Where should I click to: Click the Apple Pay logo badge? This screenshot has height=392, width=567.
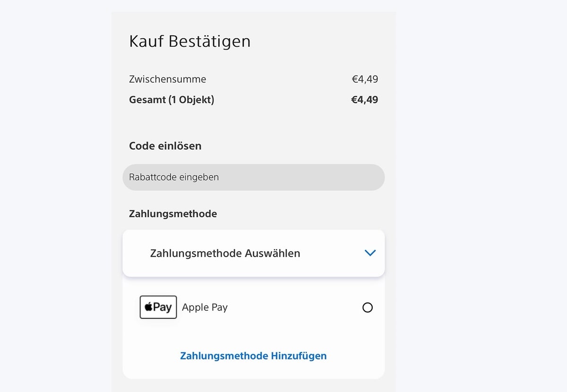pyautogui.click(x=158, y=307)
